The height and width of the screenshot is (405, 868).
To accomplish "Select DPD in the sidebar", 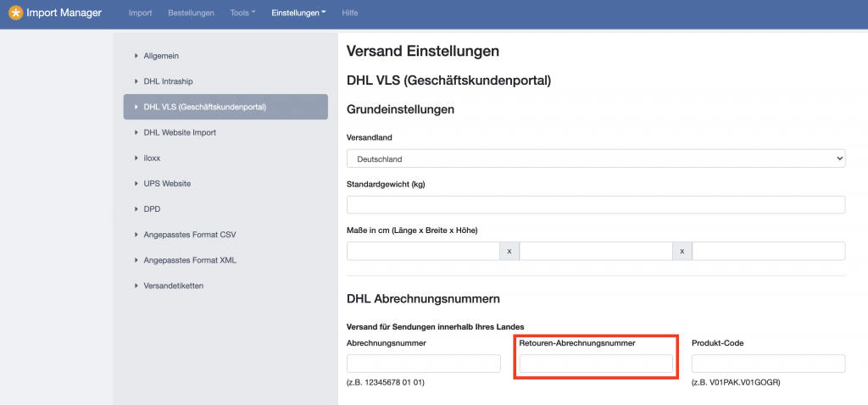I will coord(153,209).
